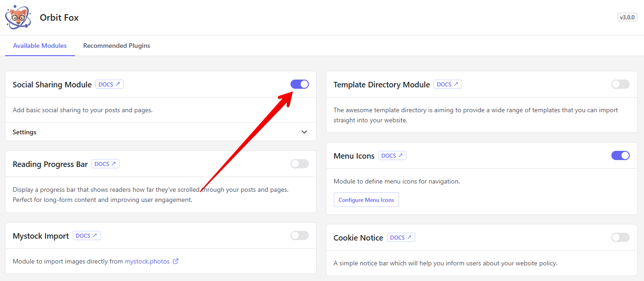Click the v3.0.0 version badge
Image resolution: width=644 pixels, height=281 pixels.
[627, 17]
